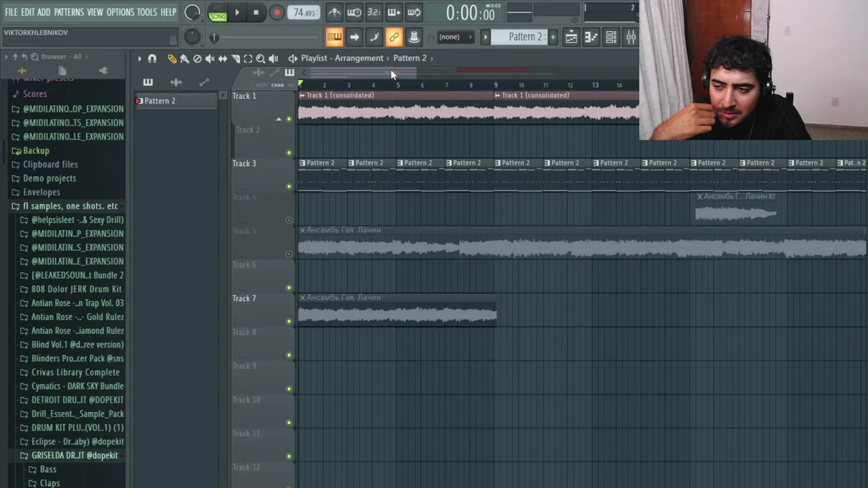Image resolution: width=868 pixels, height=488 pixels.
Task: Select the Mute tool
Action: point(210,59)
